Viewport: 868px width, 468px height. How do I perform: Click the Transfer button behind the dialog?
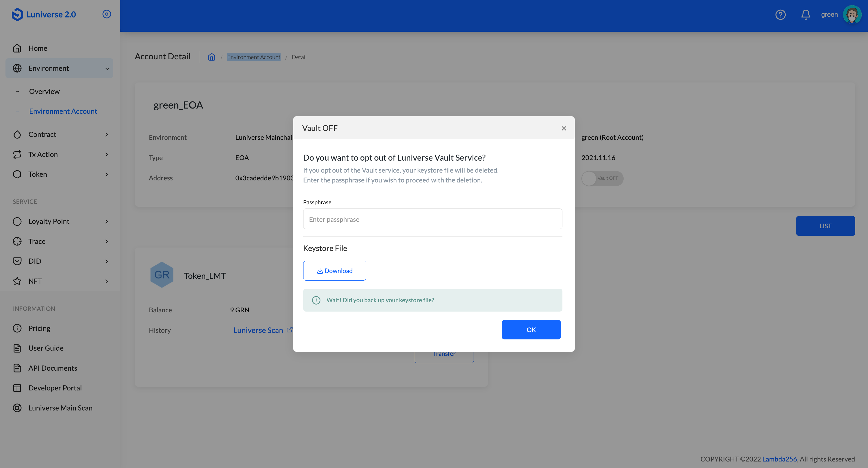[x=444, y=357]
